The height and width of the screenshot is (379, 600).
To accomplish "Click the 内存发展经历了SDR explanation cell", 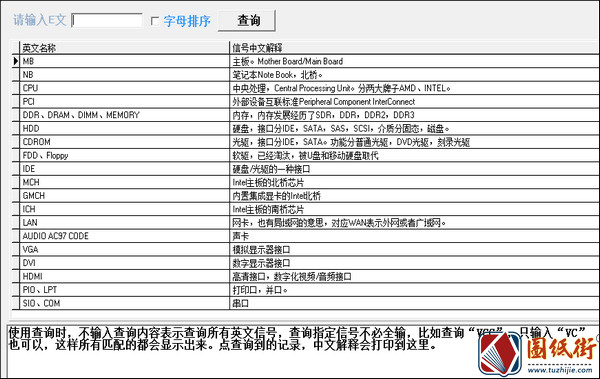I will [x=414, y=115].
